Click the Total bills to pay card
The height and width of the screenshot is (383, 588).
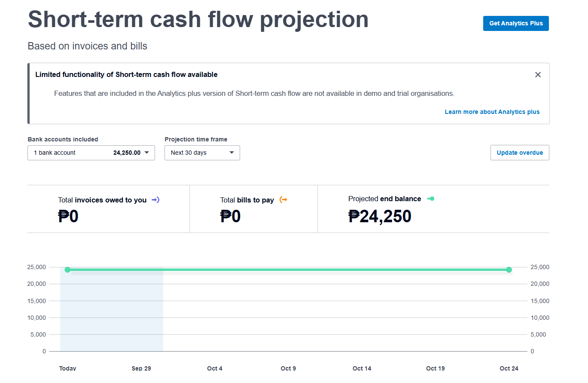pos(253,209)
